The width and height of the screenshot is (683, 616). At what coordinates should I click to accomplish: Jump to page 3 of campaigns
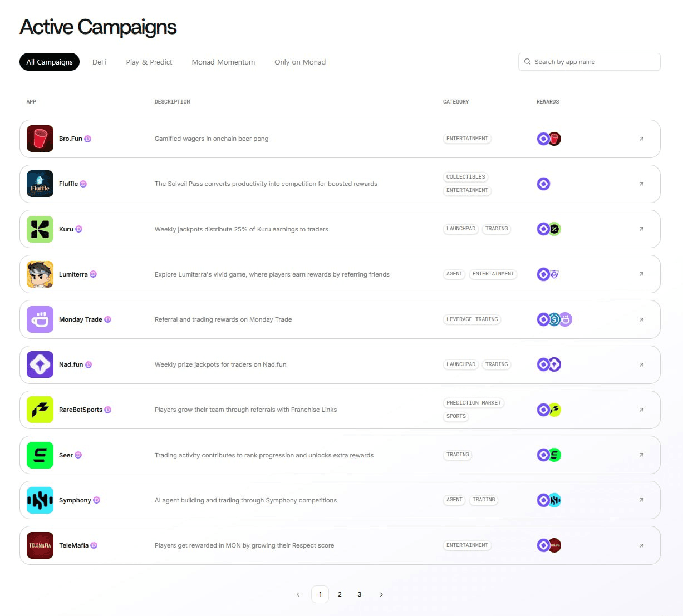pos(360,594)
